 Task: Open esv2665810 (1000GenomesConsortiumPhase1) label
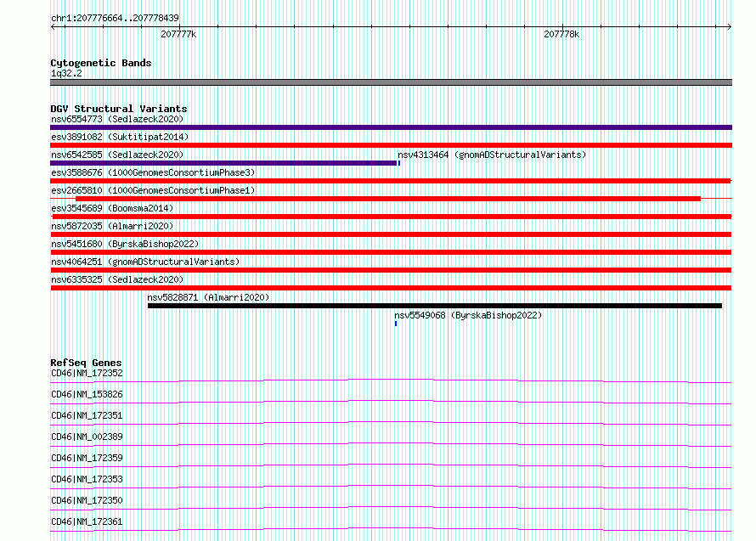pos(153,190)
